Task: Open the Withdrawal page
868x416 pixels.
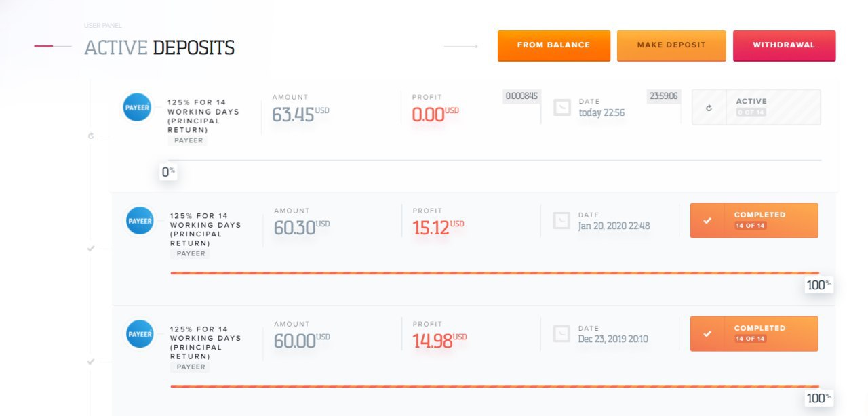Action: 784,45
